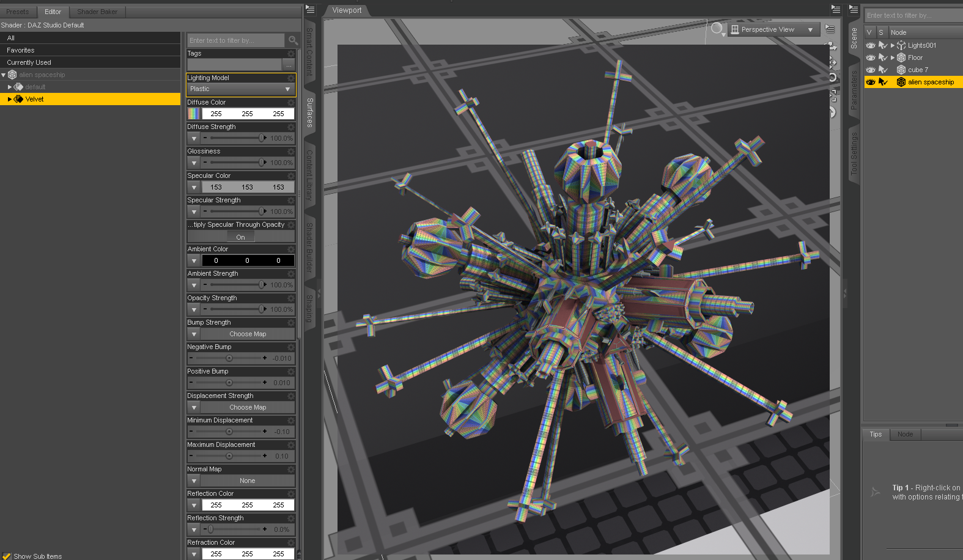
Task: Open the Specular Strength settings gear
Action: pyautogui.click(x=291, y=201)
